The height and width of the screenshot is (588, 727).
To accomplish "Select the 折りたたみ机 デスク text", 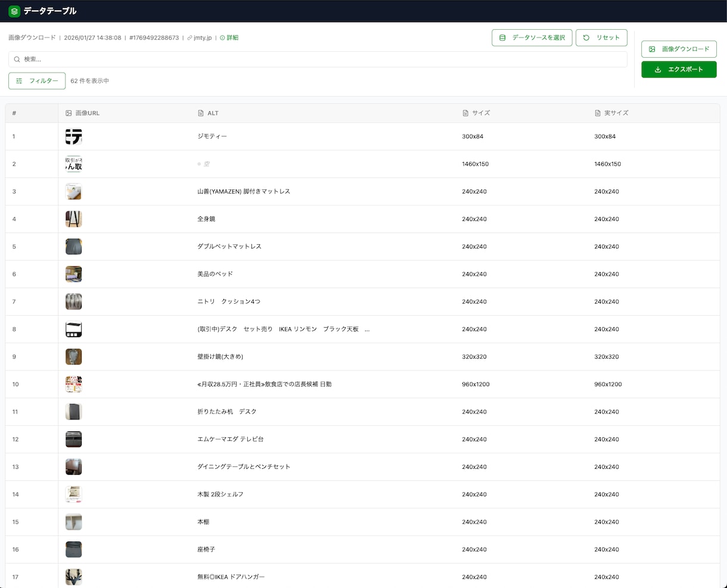I will (227, 412).
